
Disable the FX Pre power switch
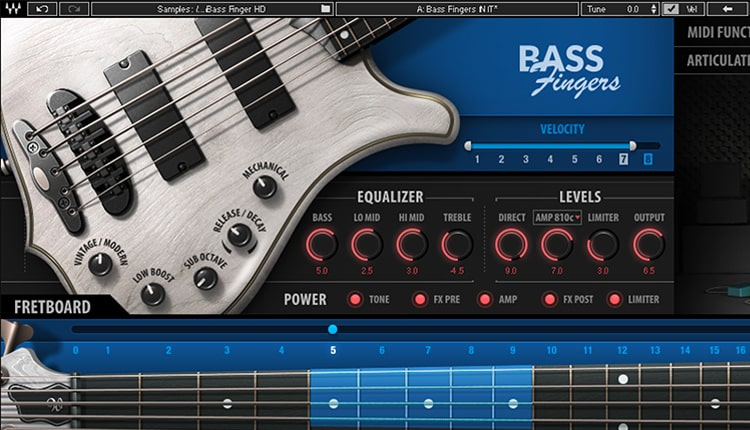419,299
